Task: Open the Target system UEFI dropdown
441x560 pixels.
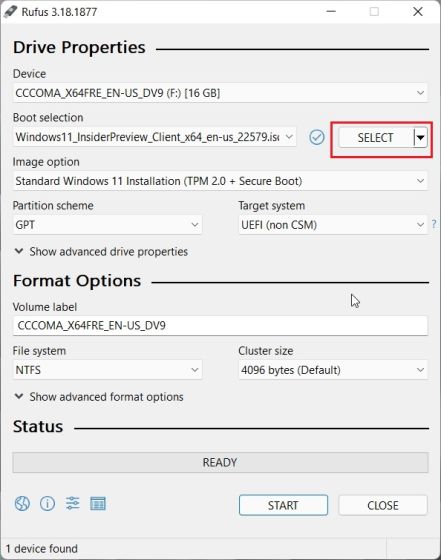Action: 333,225
